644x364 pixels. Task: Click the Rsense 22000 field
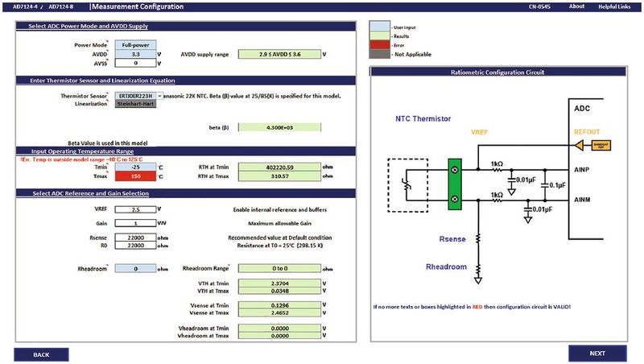pyautogui.click(x=135, y=238)
